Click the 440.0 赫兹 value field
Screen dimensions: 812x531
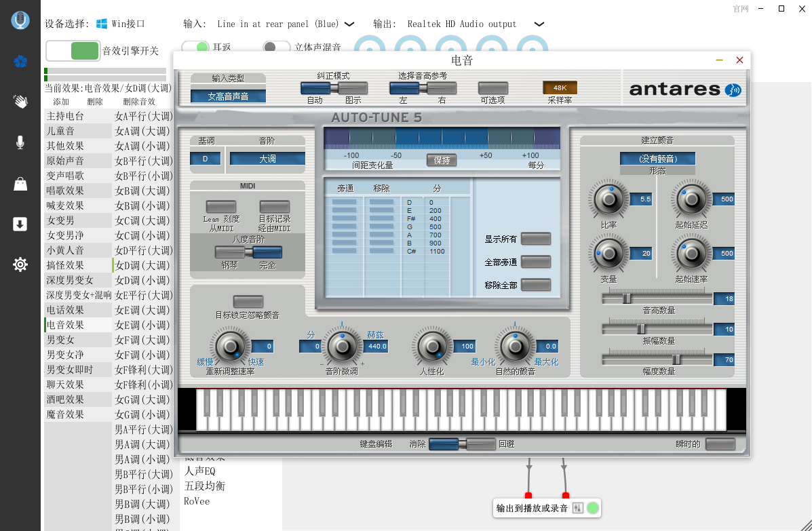click(377, 347)
